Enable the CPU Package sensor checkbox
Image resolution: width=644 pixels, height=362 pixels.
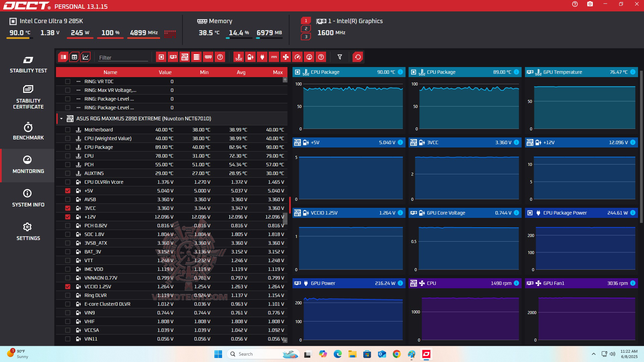pyautogui.click(x=68, y=147)
